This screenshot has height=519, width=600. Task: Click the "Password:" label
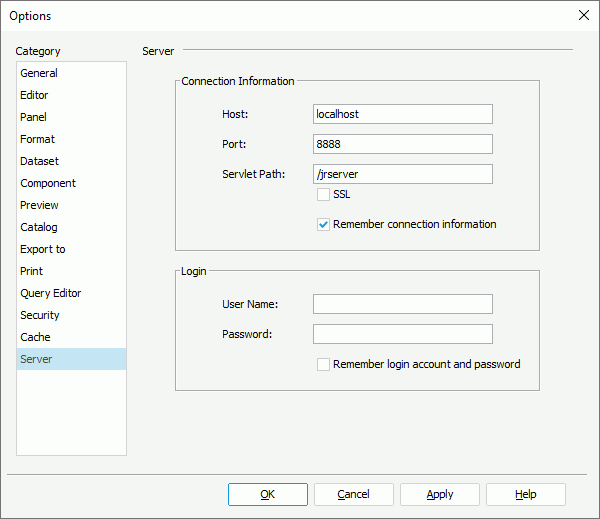[247, 334]
